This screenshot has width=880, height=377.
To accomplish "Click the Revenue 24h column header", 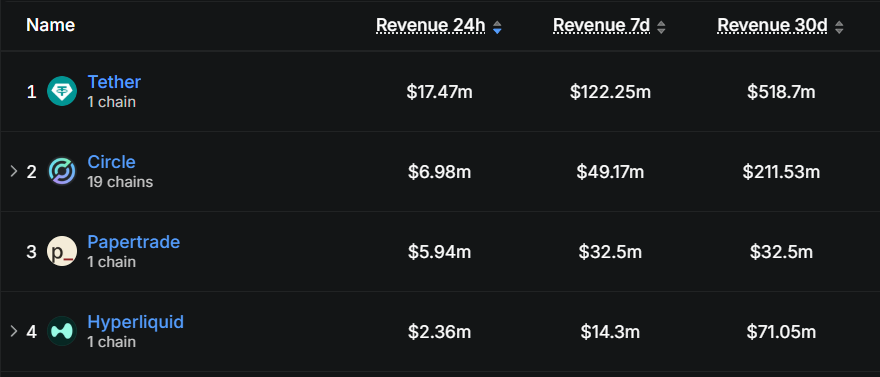I will (430, 25).
